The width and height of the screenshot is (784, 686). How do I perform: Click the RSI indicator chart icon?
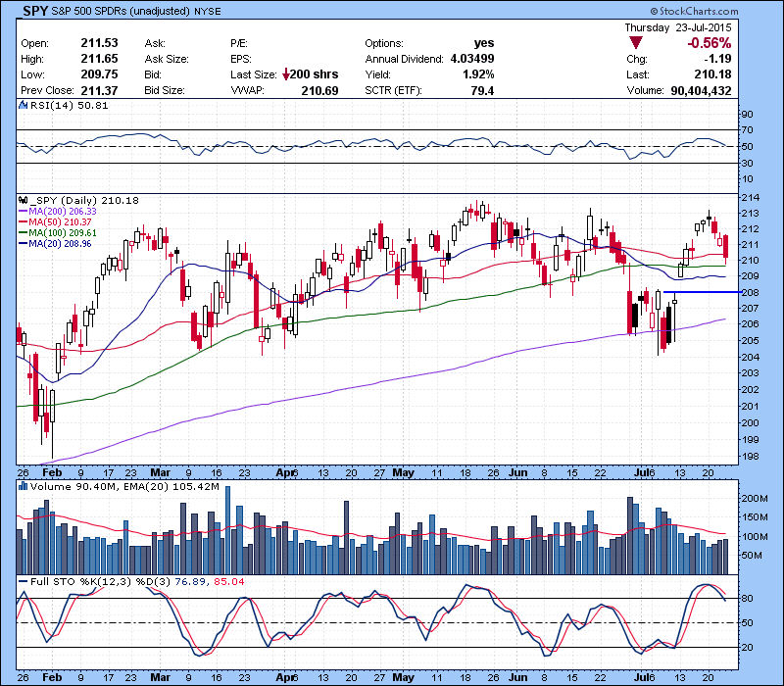[x=23, y=105]
